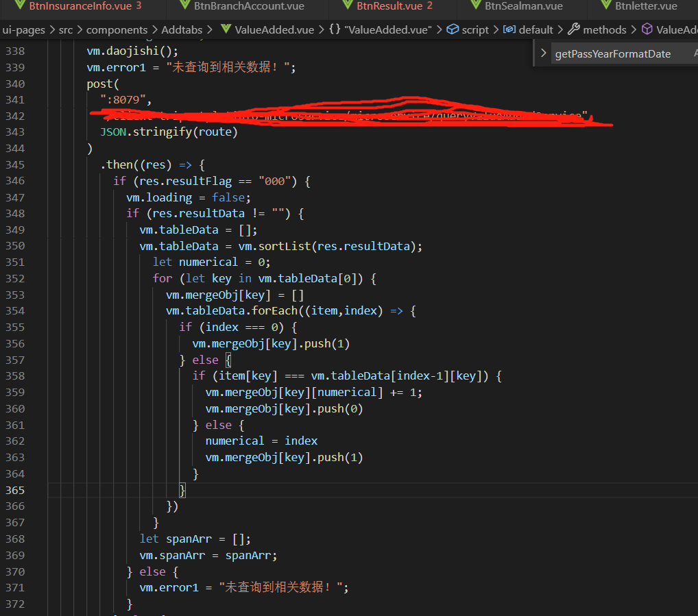698x616 pixels.
Task: Click the post( function call
Action: (x=104, y=84)
